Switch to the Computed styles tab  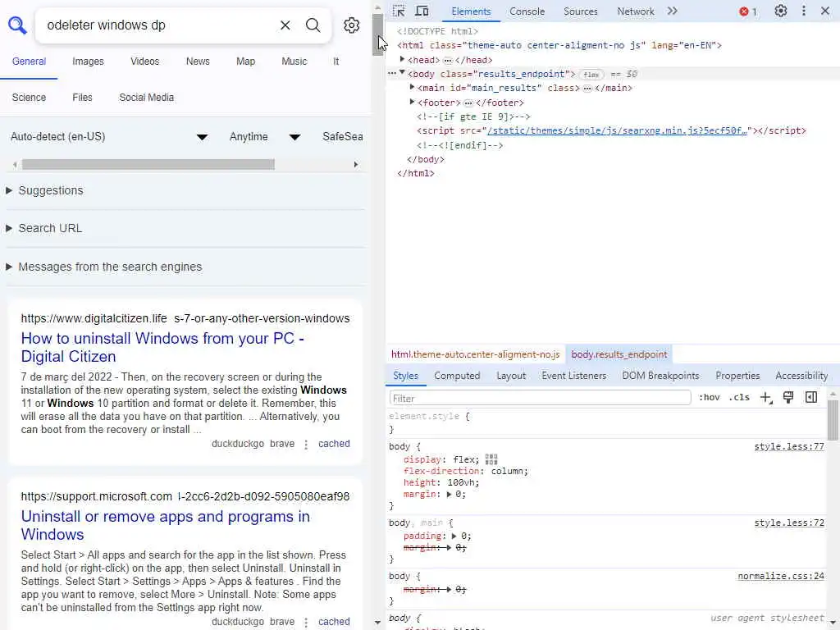coord(457,376)
